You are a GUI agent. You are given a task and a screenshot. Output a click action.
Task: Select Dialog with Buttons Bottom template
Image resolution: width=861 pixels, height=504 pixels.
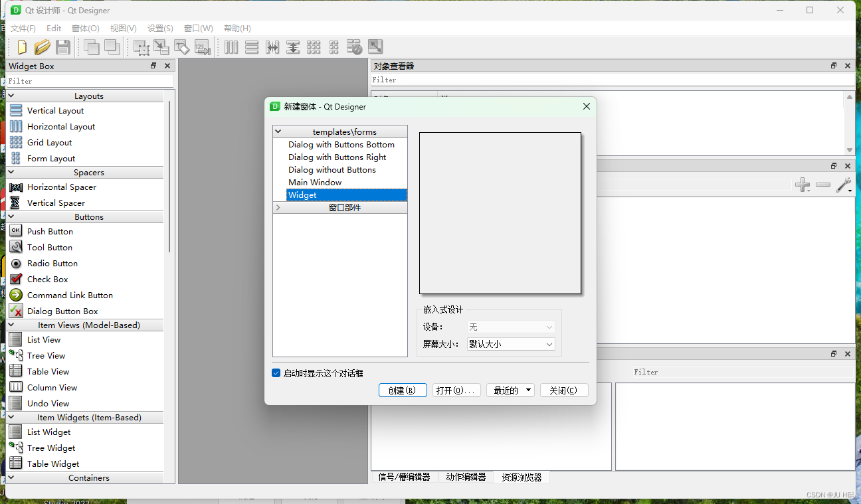click(340, 144)
